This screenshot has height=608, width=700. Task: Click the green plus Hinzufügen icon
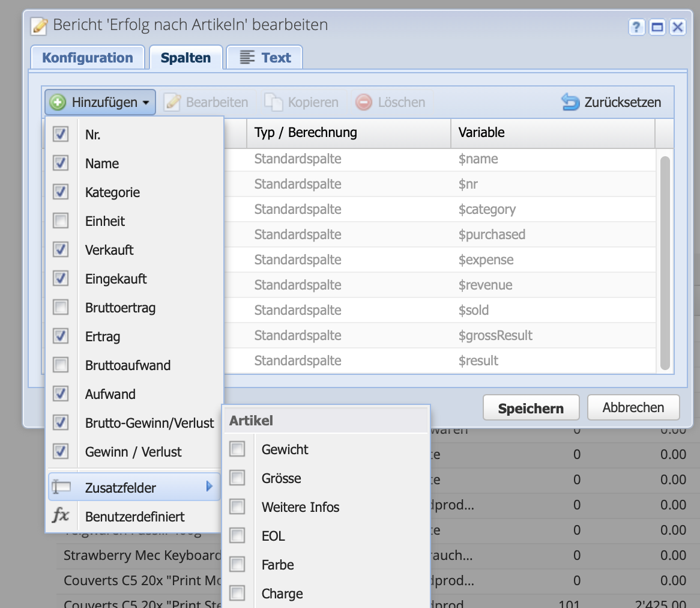point(57,102)
